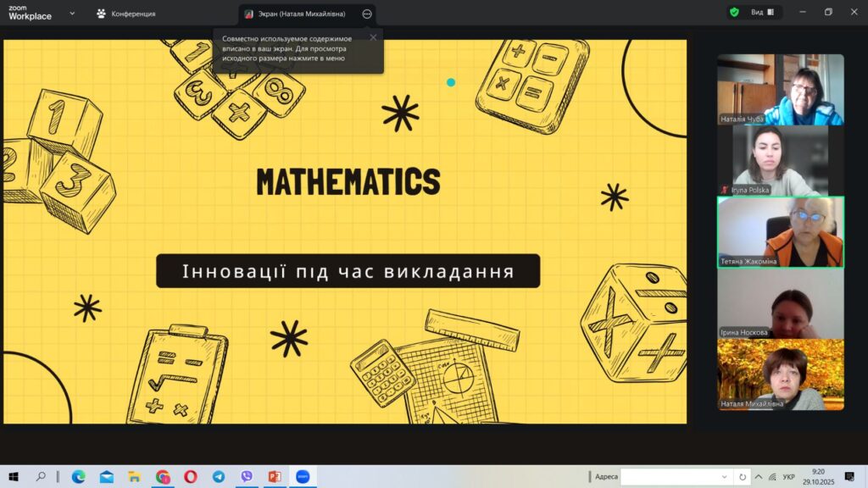The height and width of the screenshot is (488, 868).
Task: Click the green security shield icon
Action: (734, 13)
